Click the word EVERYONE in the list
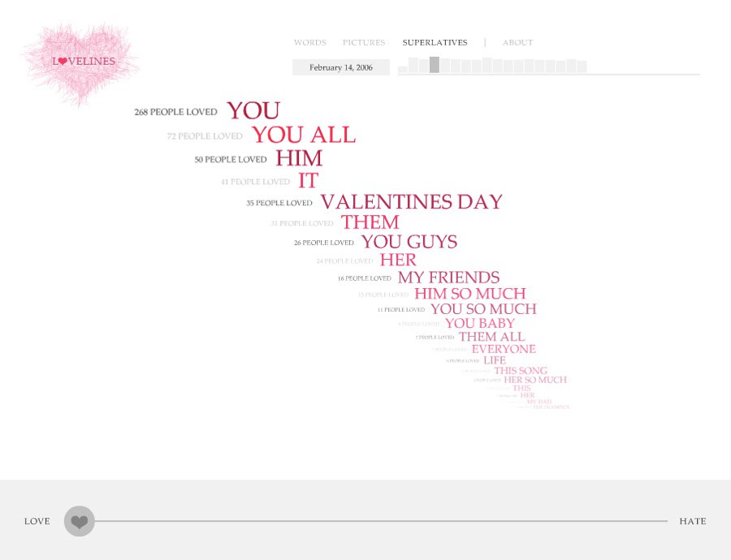Viewport: 731px width, 560px height. click(504, 349)
